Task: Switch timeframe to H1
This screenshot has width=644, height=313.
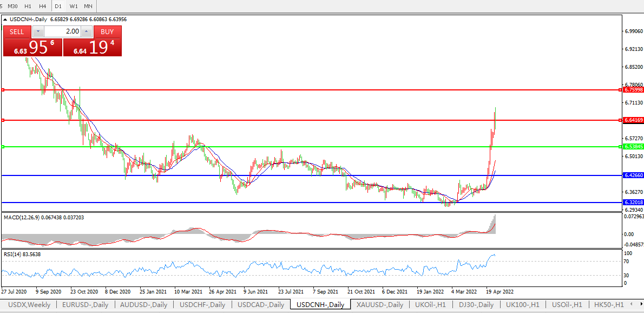Action: (x=28, y=6)
